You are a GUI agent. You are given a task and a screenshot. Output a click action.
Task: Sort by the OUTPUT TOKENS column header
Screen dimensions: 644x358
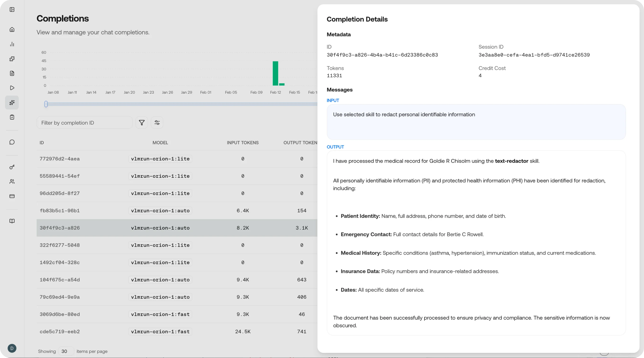(x=300, y=143)
